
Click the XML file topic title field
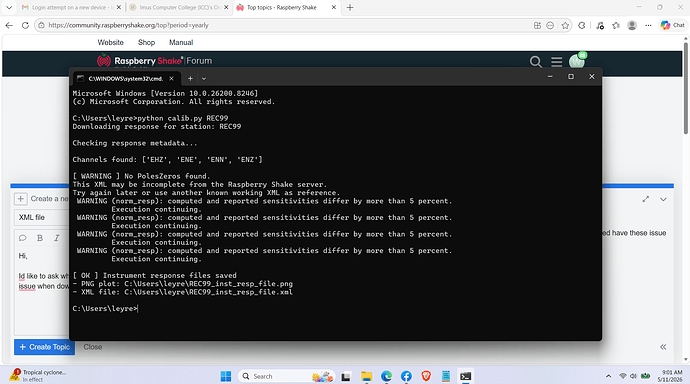click(42, 217)
